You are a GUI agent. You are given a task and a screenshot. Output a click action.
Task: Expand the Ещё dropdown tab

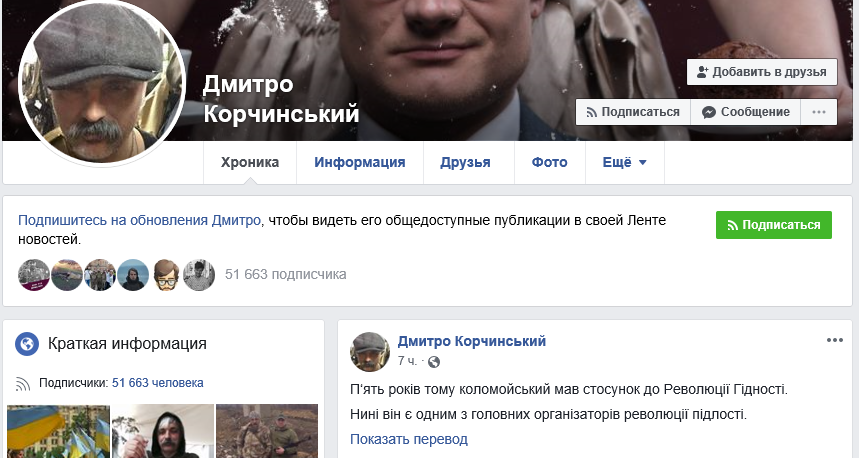625,162
